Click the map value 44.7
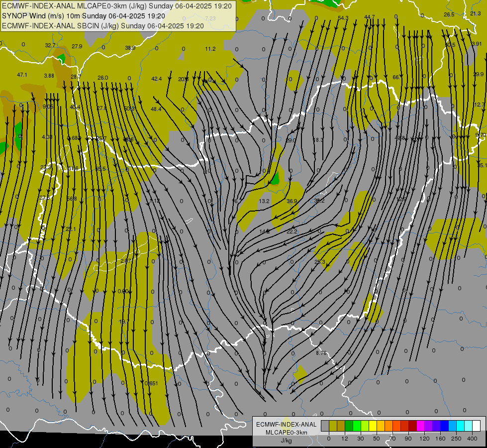 (x=370, y=17)
